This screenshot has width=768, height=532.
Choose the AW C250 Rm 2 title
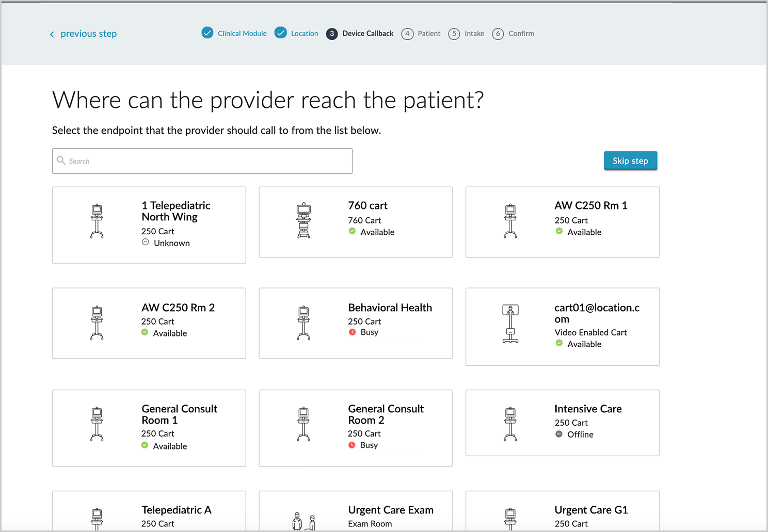pyautogui.click(x=178, y=308)
